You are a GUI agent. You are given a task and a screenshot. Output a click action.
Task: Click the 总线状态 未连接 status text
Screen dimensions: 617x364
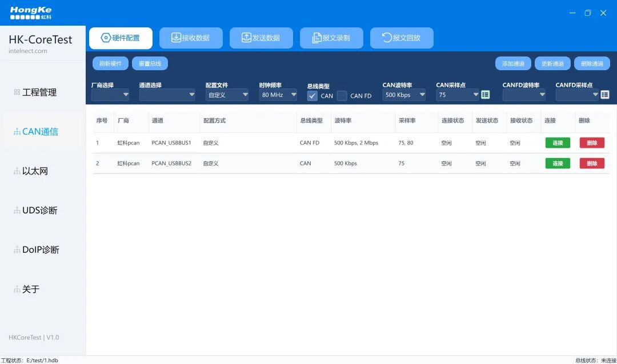[596, 361]
